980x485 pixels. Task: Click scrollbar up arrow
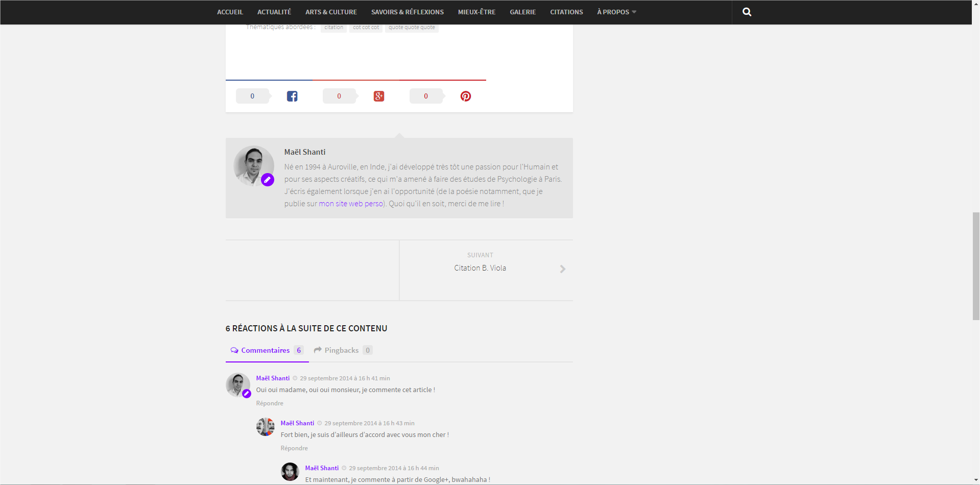976,4
